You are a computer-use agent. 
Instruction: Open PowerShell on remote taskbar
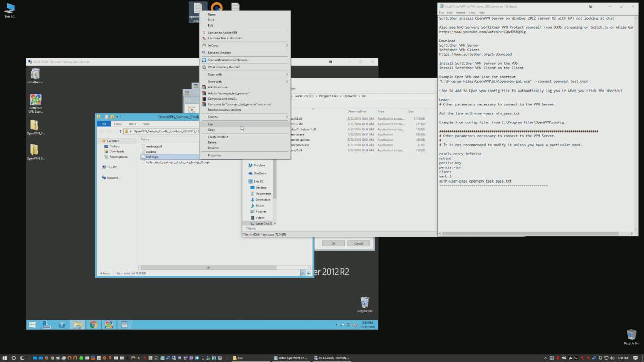pyautogui.click(x=62, y=325)
